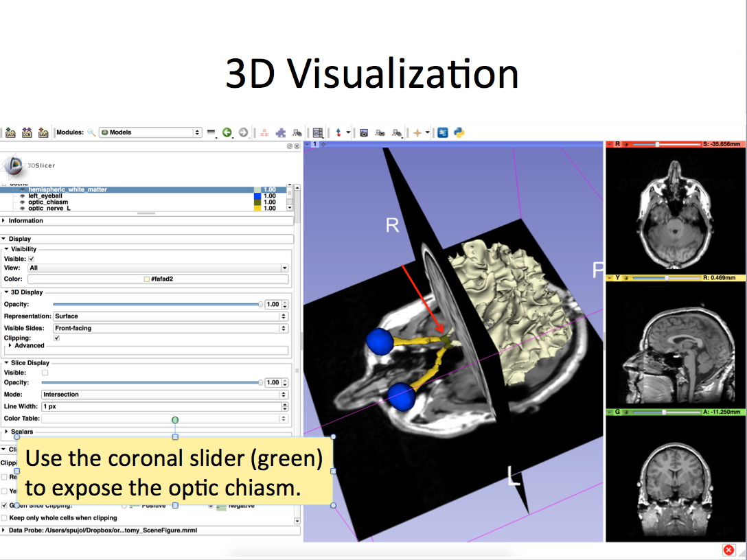The image size is (747, 560).
Task: Open Visible Sides dropdown showing Front-facing
Action: tap(170, 328)
